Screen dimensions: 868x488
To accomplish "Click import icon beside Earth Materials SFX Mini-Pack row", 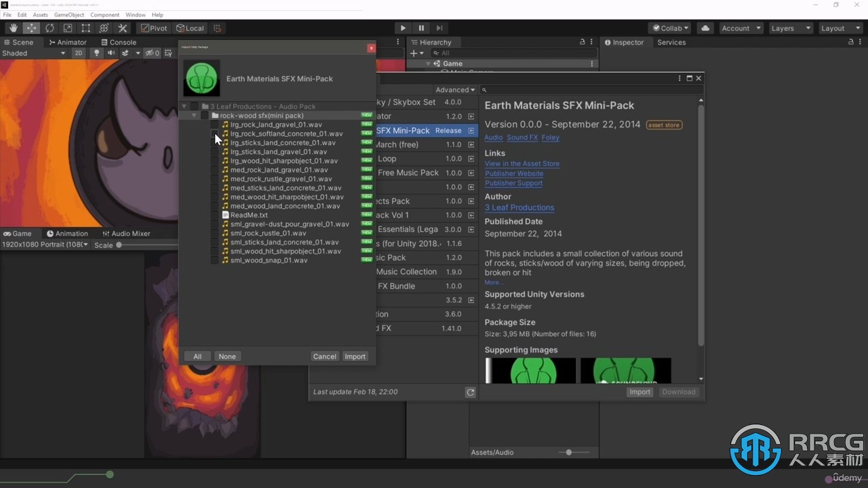I will (471, 131).
